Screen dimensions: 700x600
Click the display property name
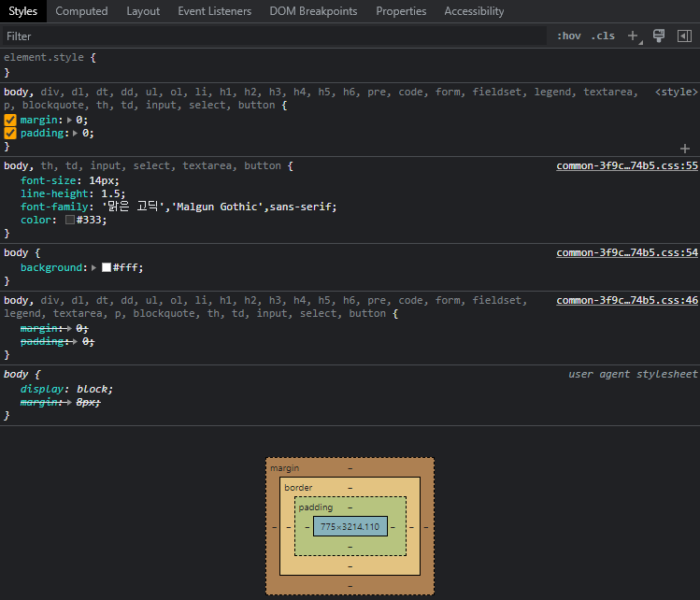pyautogui.click(x=42, y=390)
